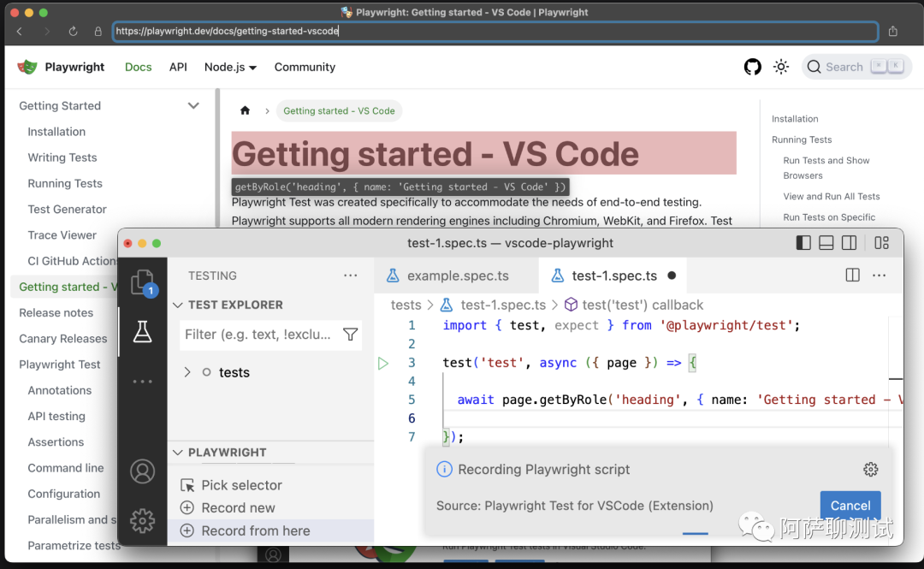
Task: Toggle bottom panel layout icon
Action: pyautogui.click(x=826, y=243)
